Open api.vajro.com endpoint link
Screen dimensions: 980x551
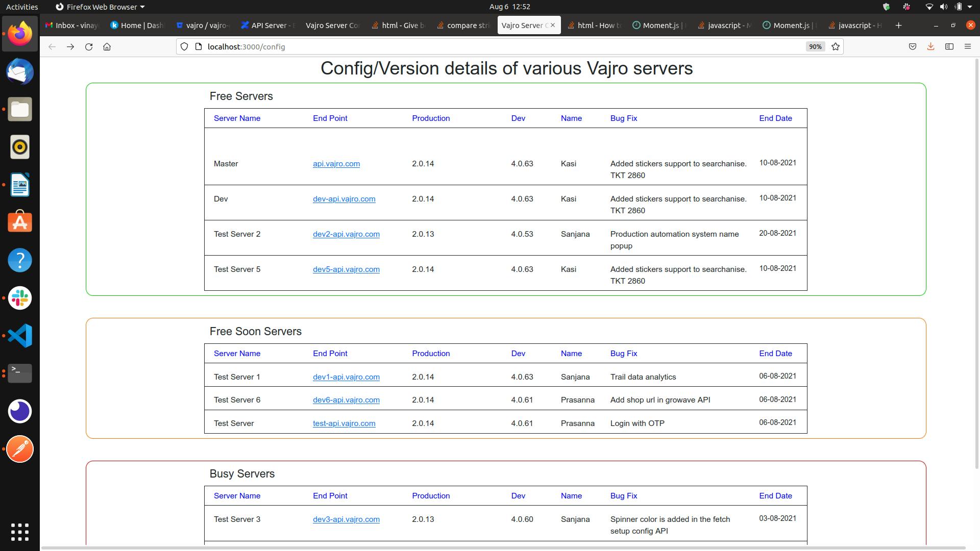click(x=336, y=164)
